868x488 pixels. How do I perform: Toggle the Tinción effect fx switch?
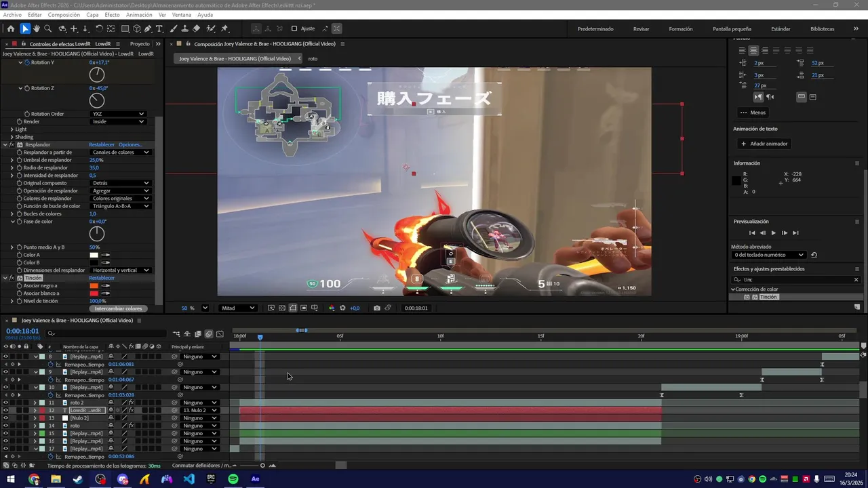(12, 278)
